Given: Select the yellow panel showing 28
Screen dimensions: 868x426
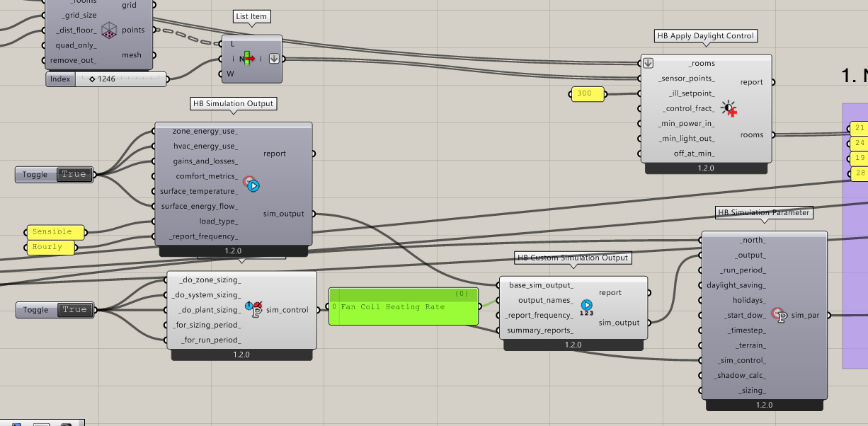Looking at the screenshot, I should coord(860,173).
